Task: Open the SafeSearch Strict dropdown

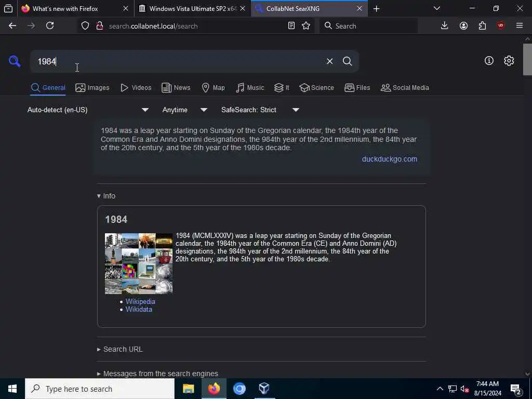Action: [260, 110]
